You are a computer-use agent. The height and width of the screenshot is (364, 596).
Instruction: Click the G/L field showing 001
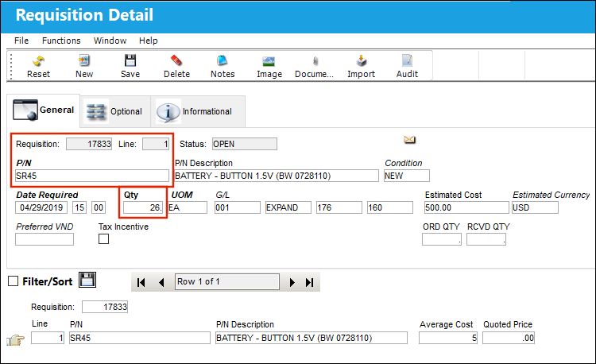click(237, 207)
